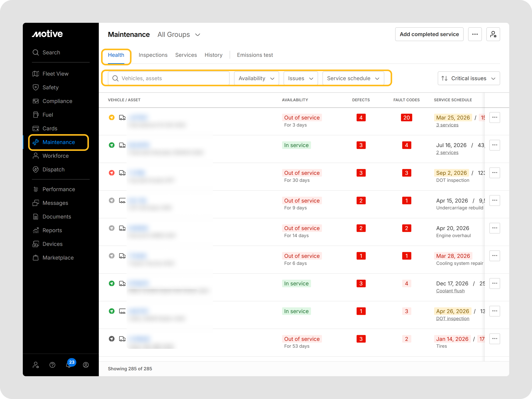
Task: Click the VEHICLE / ASSET column header
Action: (x=124, y=100)
